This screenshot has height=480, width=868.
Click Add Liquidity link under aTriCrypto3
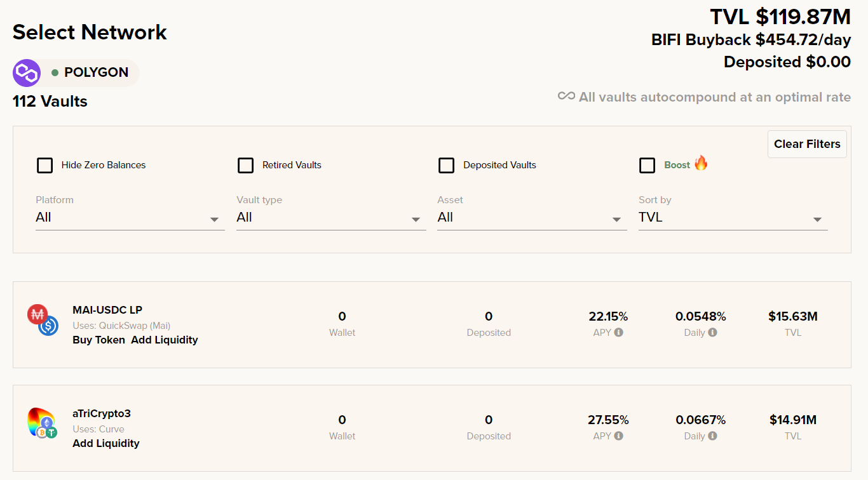click(x=105, y=443)
